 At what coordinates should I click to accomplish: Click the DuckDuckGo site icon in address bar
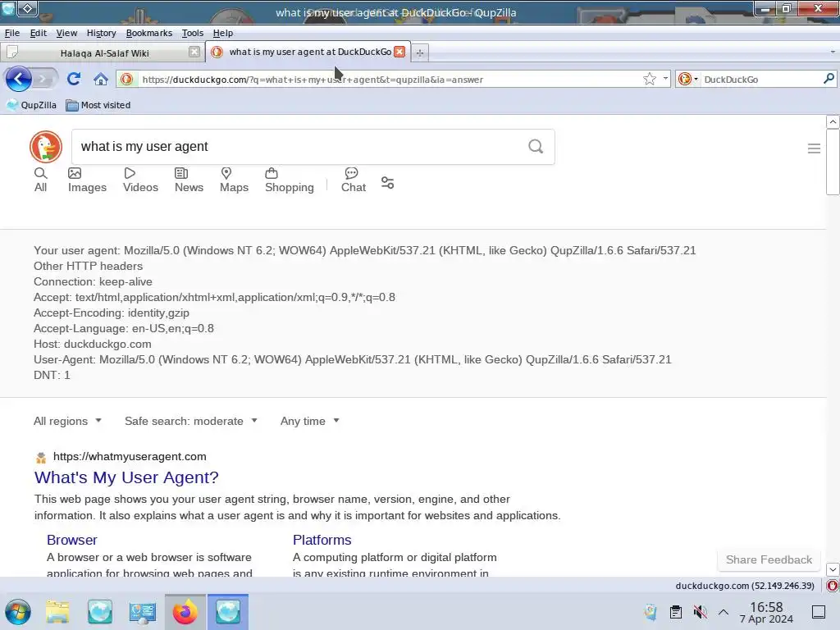coord(127,80)
